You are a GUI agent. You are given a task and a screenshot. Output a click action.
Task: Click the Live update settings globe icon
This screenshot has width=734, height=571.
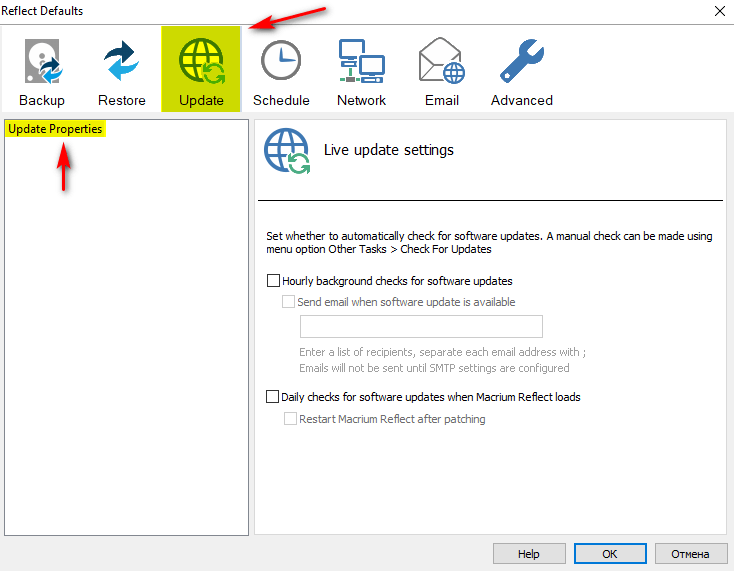286,151
